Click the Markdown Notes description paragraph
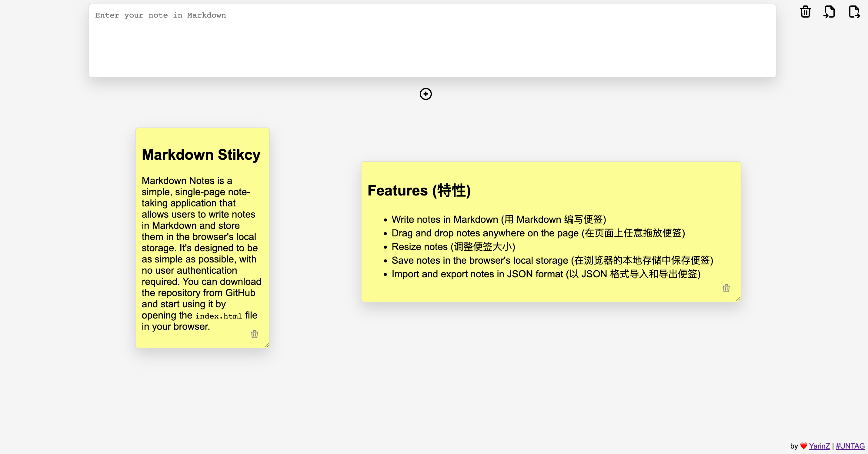 click(202, 253)
